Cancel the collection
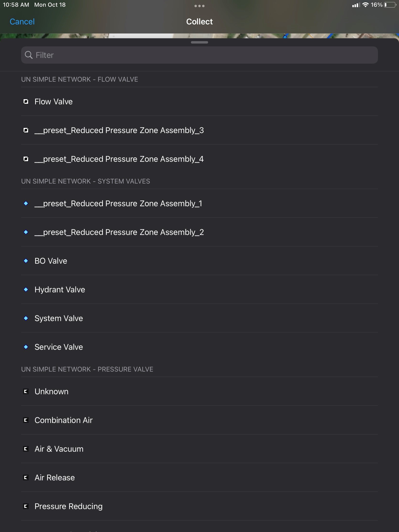The width and height of the screenshot is (399, 532). coord(22,22)
